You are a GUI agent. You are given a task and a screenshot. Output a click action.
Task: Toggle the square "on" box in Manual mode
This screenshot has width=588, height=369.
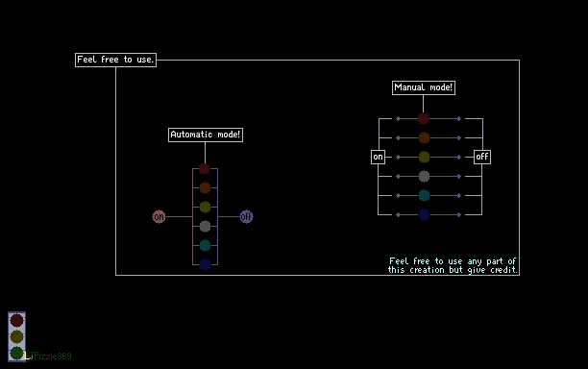(x=378, y=157)
